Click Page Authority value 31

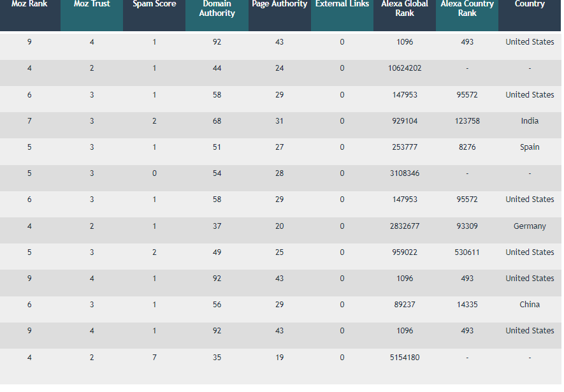(280, 121)
